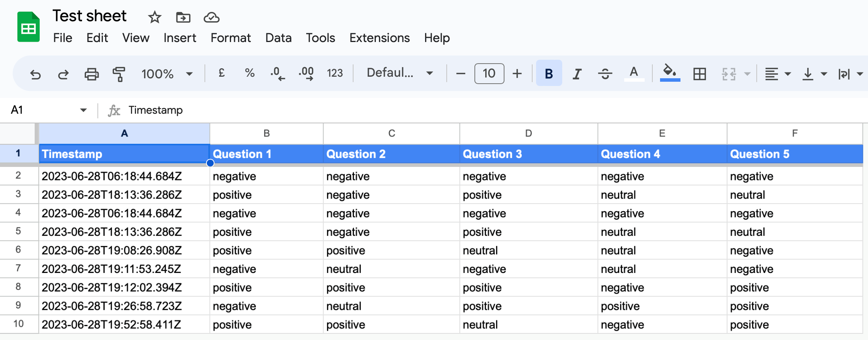Open the zoom 100% dropdown
Screen dimensions: 868x340
point(167,74)
